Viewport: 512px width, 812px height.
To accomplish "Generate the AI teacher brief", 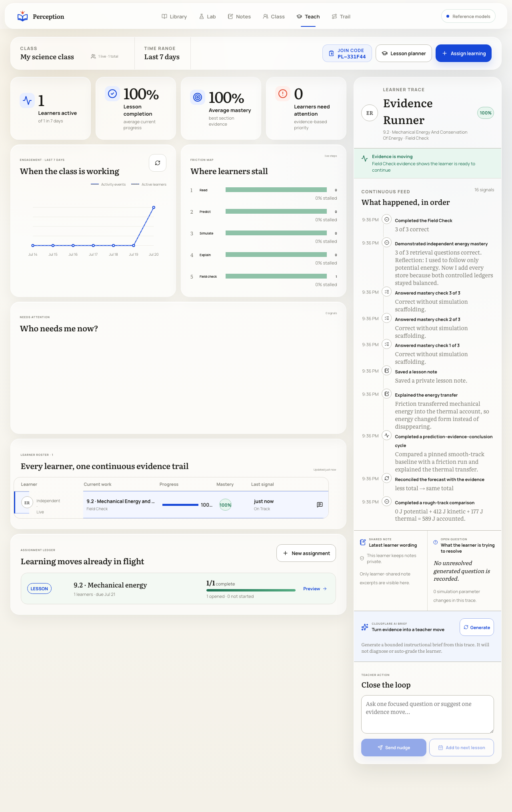I will click(x=477, y=627).
